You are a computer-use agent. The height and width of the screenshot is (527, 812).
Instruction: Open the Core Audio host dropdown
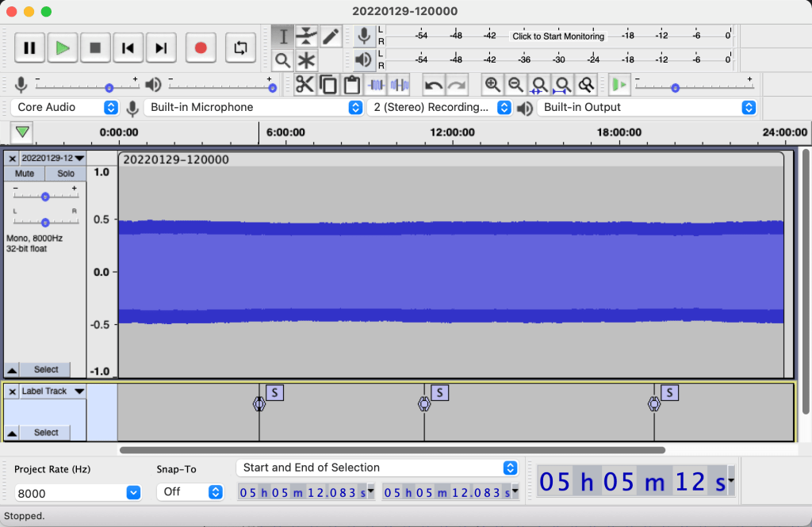click(67, 107)
